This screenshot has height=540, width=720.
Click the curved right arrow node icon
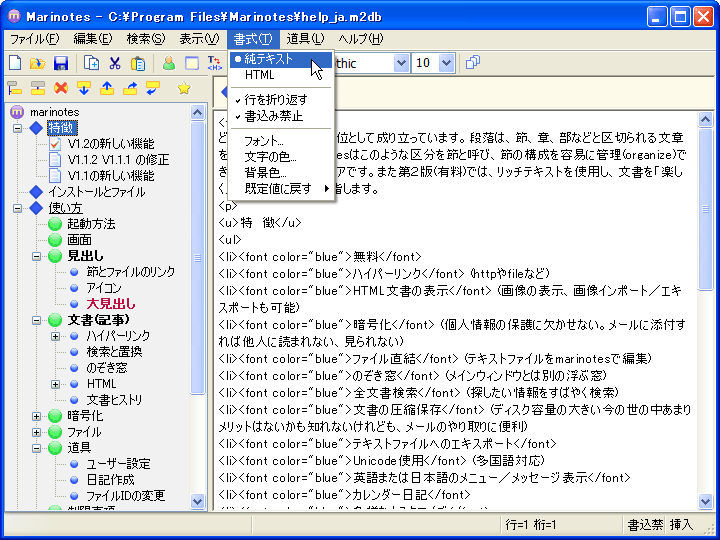(130, 88)
